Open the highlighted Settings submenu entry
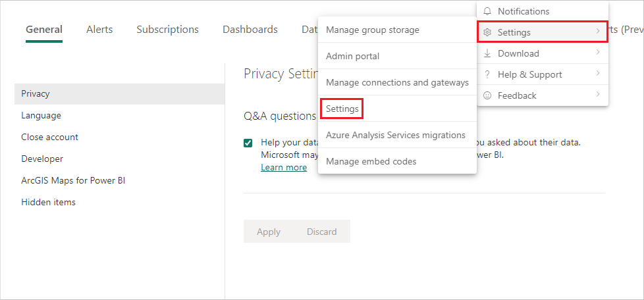Image resolution: width=644 pixels, height=300 pixels. 342,109
